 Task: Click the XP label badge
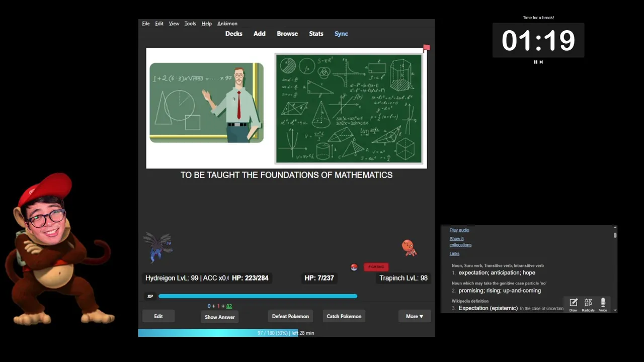tap(150, 296)
